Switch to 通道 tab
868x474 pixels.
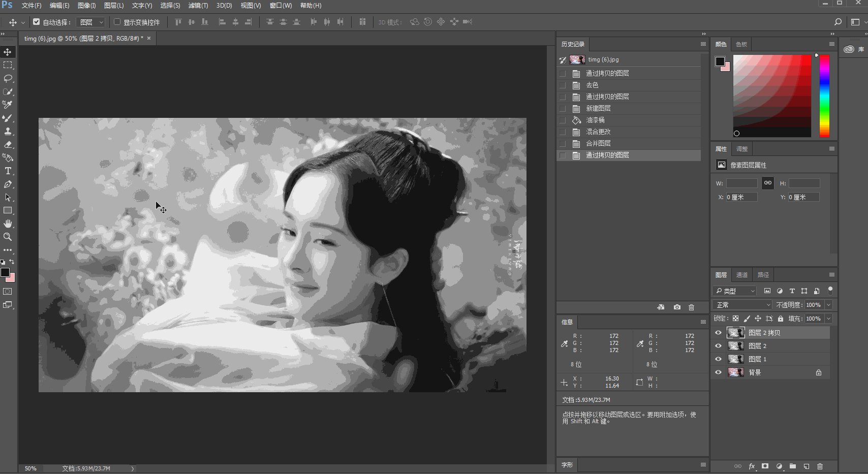click(742, 275)
